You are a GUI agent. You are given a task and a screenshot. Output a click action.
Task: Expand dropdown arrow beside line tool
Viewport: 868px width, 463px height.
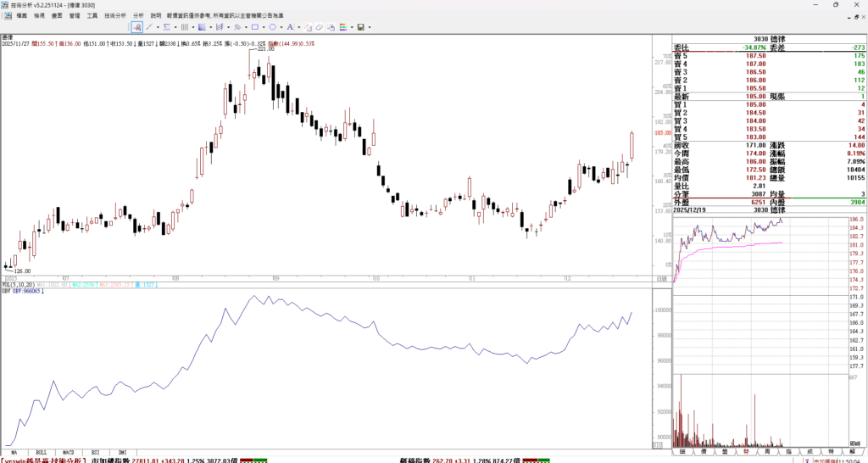158,27
